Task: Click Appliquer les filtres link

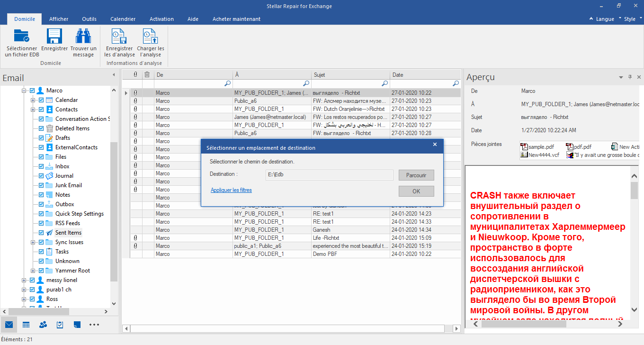Action: coord(231,190)
